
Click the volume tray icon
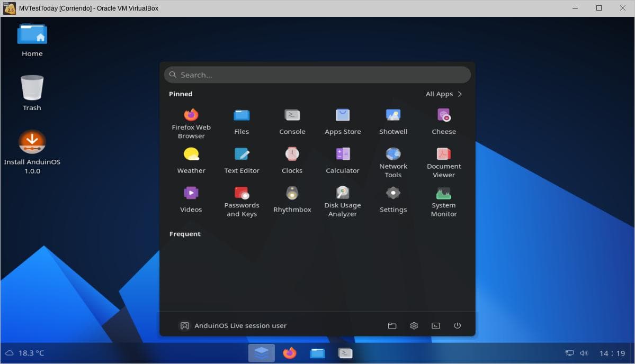584,353
